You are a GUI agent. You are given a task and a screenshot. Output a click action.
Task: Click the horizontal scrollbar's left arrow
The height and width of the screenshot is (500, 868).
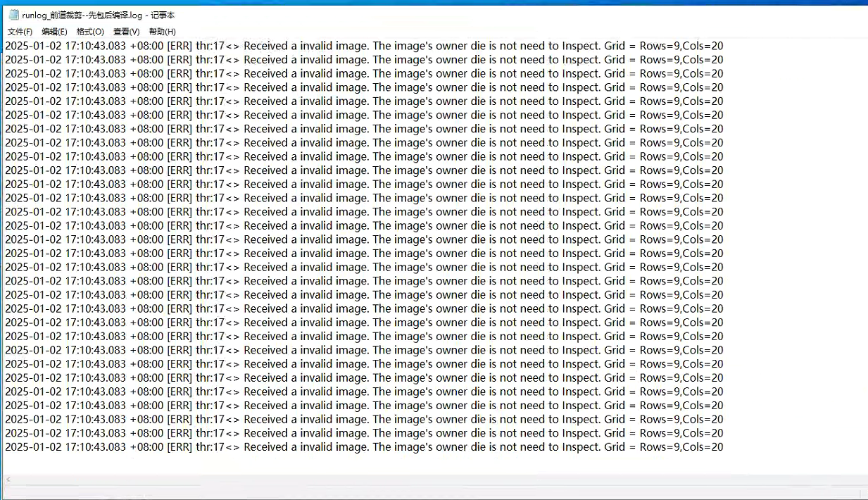[x=8, y=480]
